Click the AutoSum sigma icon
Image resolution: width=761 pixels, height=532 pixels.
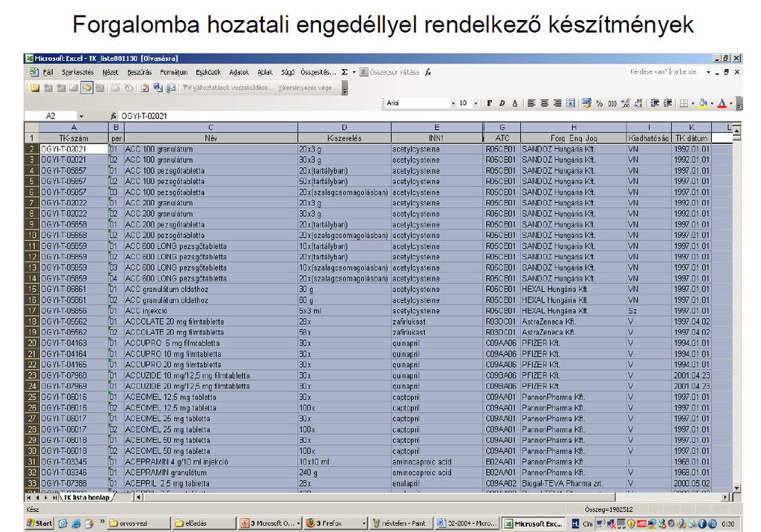coord(345,72)
